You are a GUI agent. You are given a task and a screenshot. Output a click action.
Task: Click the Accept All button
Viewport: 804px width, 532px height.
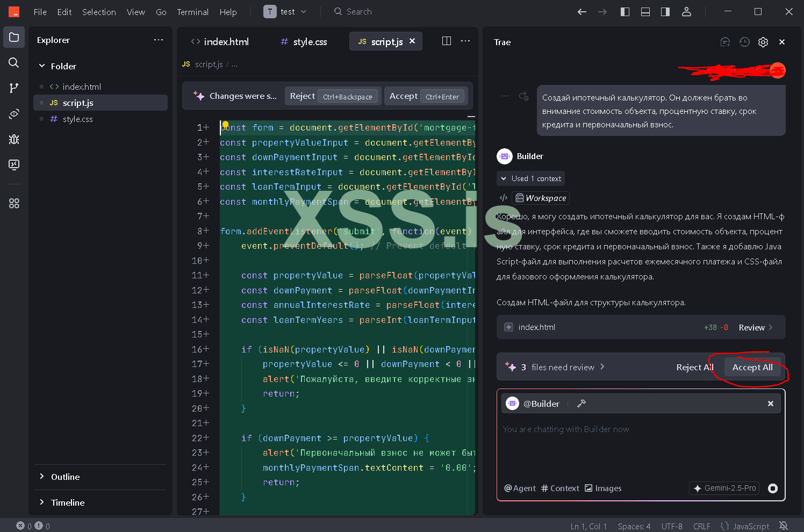pyautogui.click(x=752, y=368)
